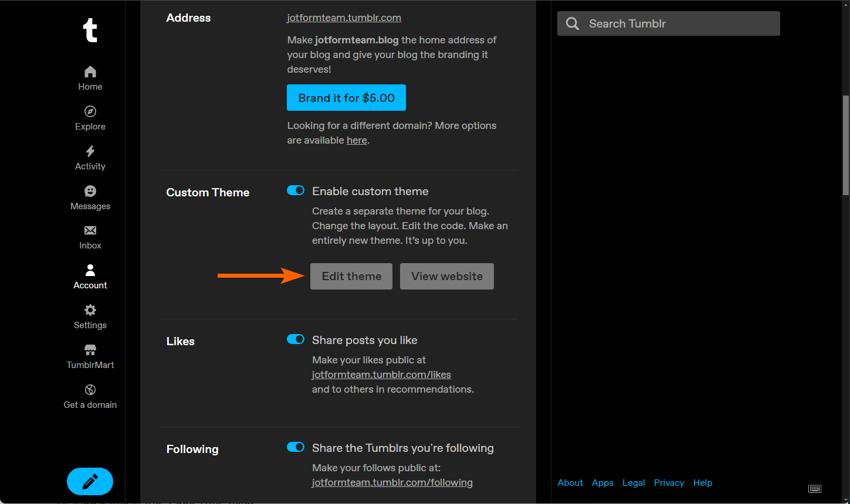Click the Address section heading

[188, 18]
